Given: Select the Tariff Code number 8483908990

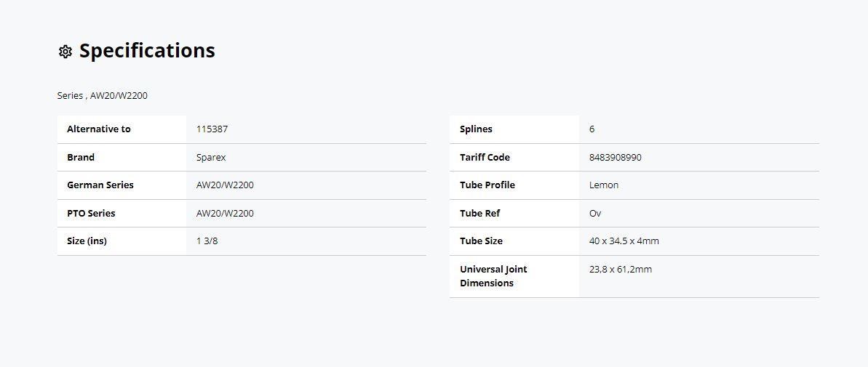Looking at the screenshot, I should pos(615,158).
